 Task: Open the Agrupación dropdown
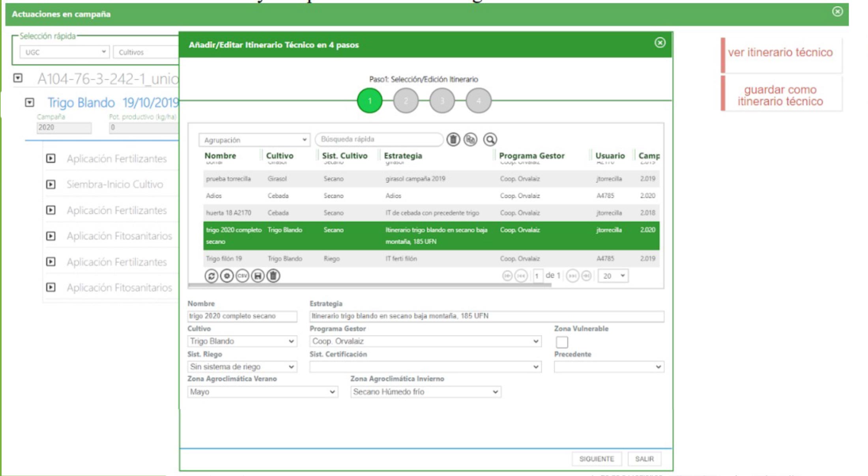(x=254, y=140)
